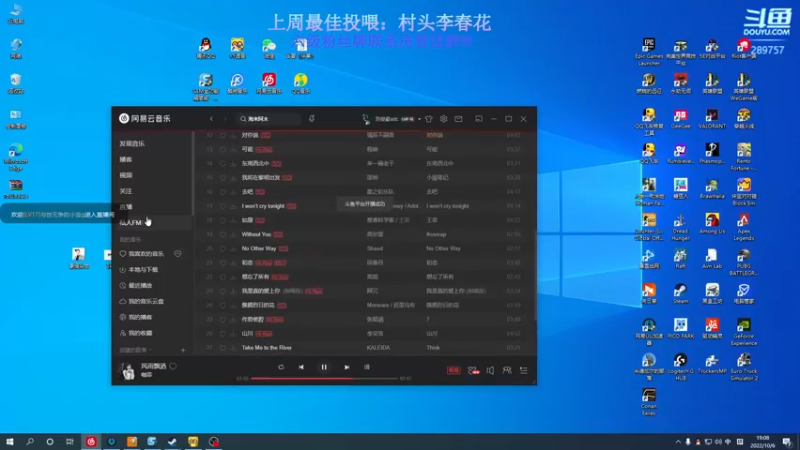Like the song No Other Way
The width and height of the screenshot is (800, 450).
coord(222,248)
